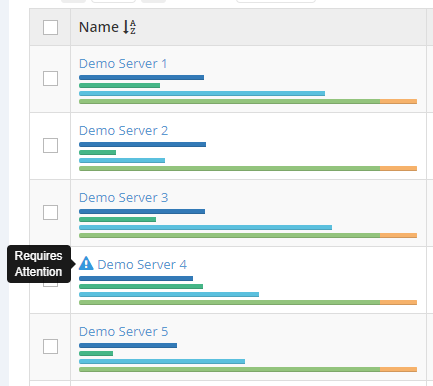Click the Requires Attention tooltip

(x=39, y=264)
